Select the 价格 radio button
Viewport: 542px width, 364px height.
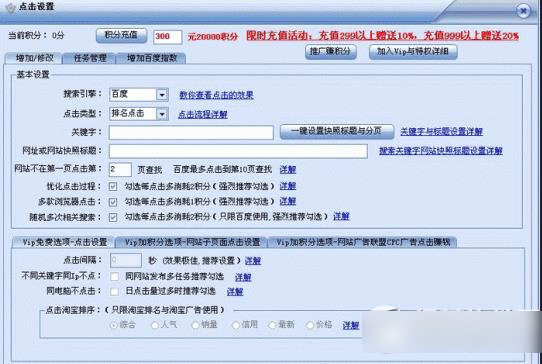click(x=310, y=325)
